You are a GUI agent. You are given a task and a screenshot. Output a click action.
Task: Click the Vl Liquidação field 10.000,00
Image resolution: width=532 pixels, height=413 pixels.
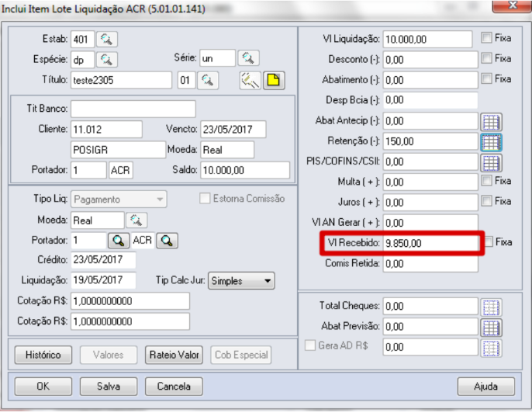tap(427, 40)
